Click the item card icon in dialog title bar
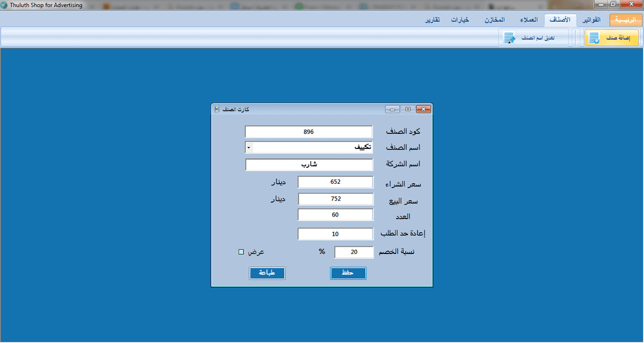This screenshot has width=644, height=343. pos(217,108)
